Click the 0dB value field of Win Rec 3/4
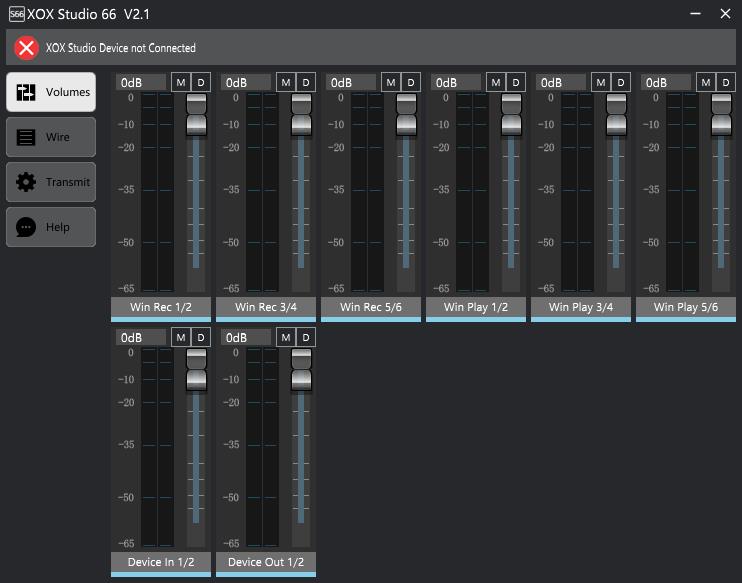 246,83
